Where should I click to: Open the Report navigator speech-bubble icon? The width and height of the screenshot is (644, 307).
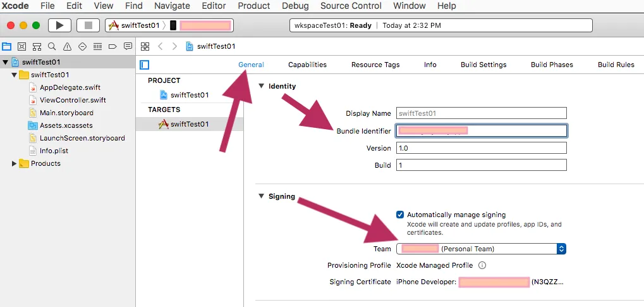(x=128, y=46)
